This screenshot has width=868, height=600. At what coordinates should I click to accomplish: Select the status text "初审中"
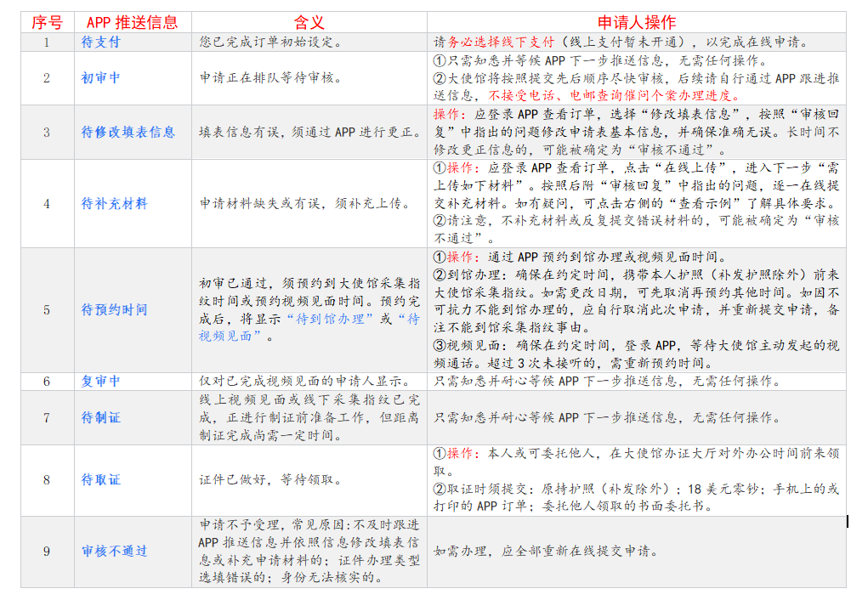(x=100, y=78)
